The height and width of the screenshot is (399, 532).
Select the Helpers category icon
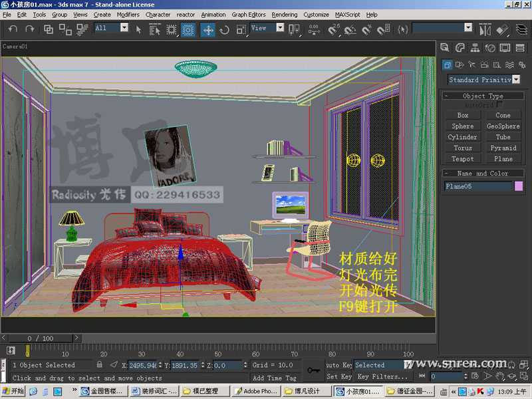pos(497,65)
